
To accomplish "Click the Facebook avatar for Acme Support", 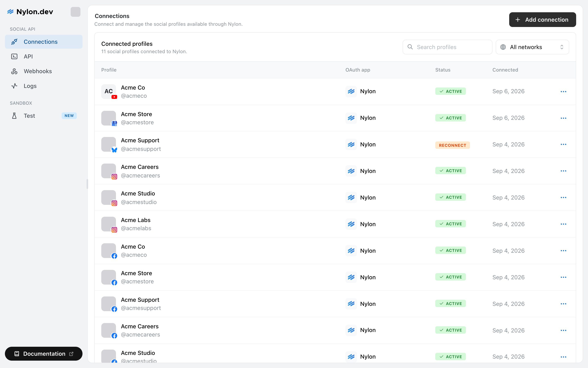I will (109, 304).
